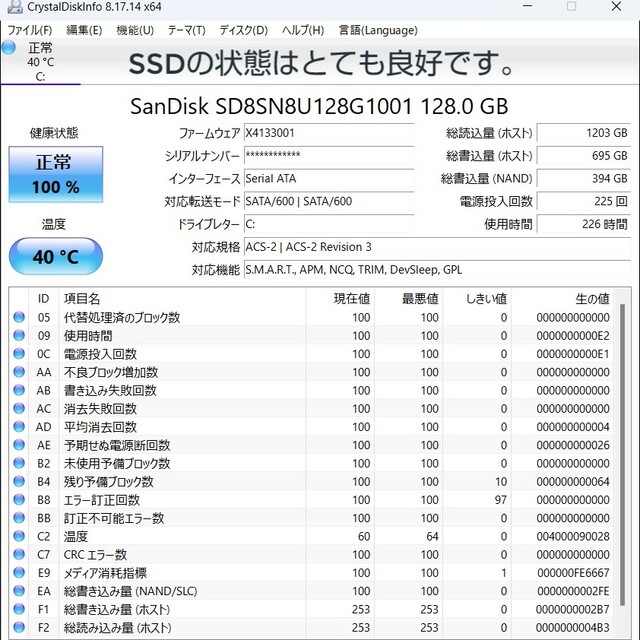
Task: Minimize the CrystalDiskInfo window
Action: point(527,7)
